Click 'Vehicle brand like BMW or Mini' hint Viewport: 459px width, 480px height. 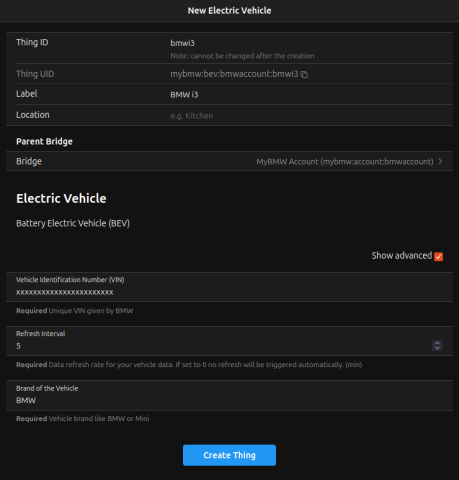[99, 418]
